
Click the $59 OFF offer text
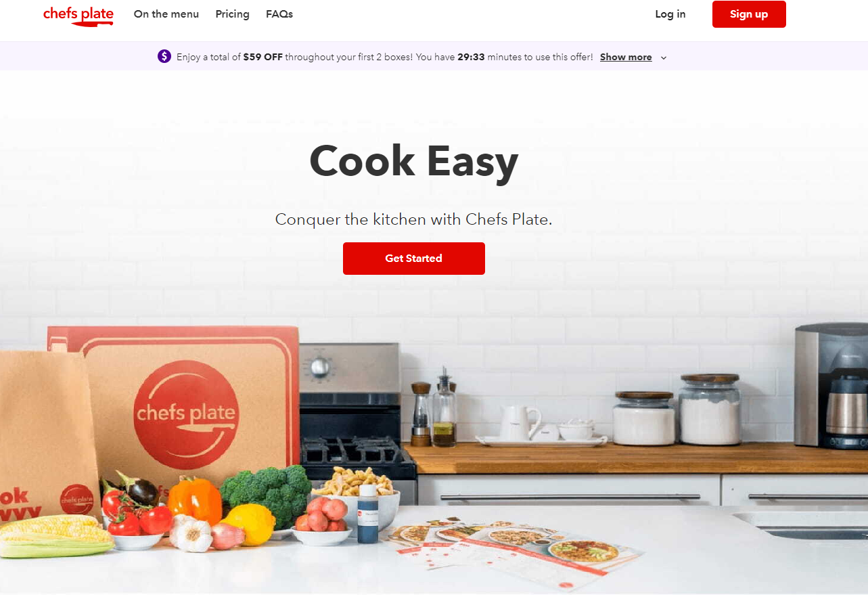click(263, 58)
